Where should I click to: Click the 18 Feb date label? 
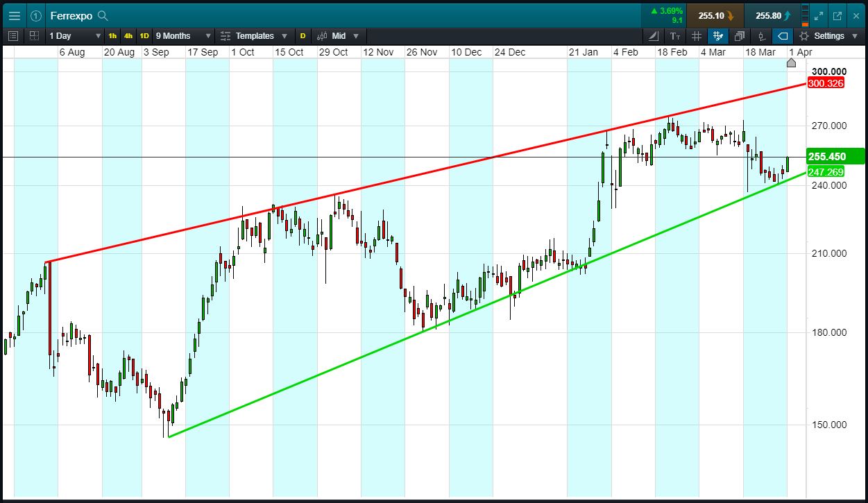pyautogui.click(x=672, y=52)
